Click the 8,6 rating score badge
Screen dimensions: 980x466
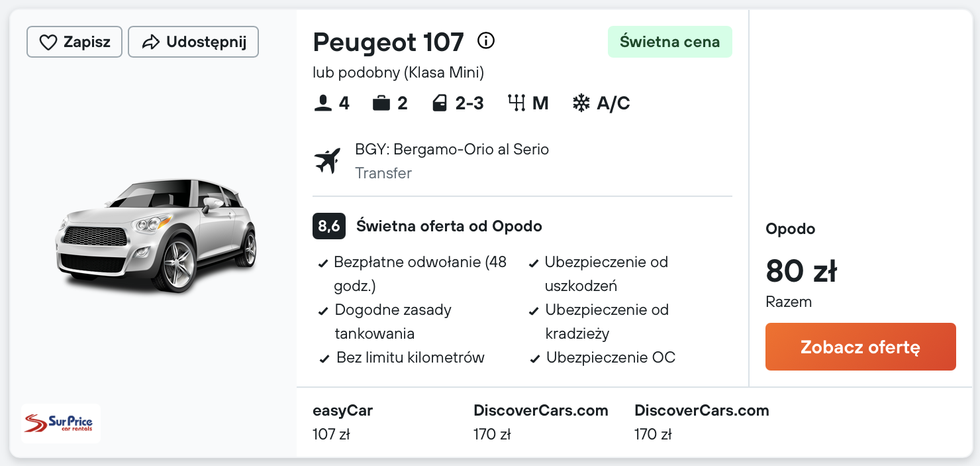click(x=328, y=226)
